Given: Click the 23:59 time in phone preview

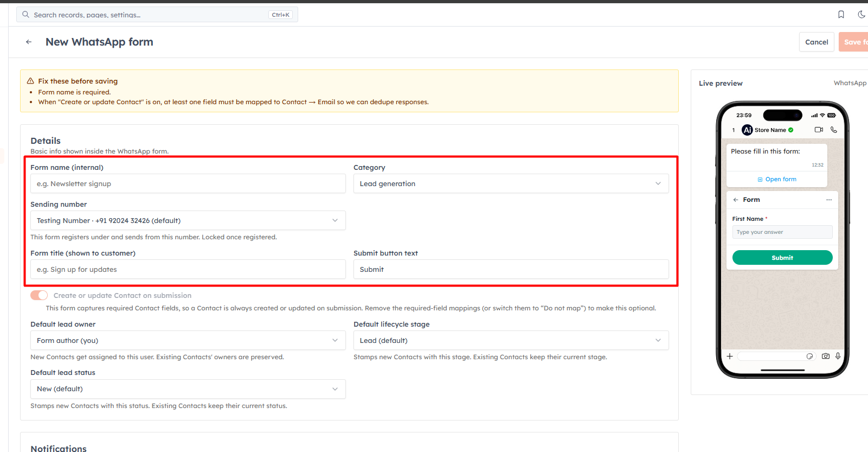Looking at the screenshot, I should [744, 115].
